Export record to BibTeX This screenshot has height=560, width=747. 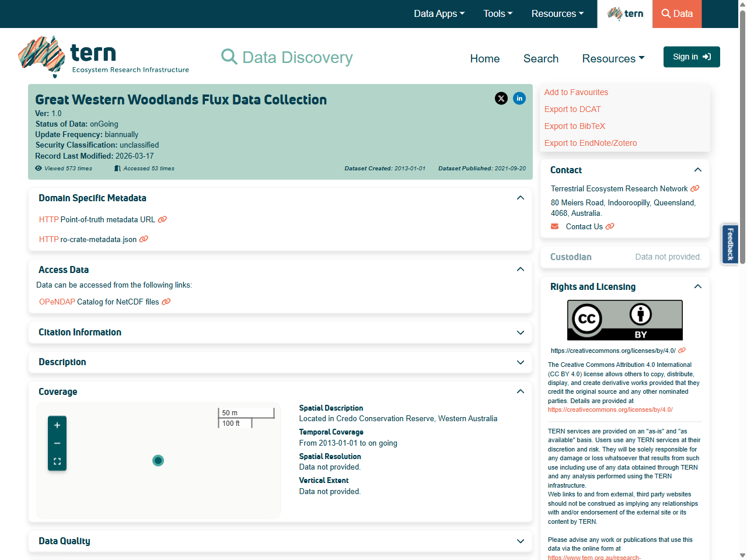click(575, 126)
